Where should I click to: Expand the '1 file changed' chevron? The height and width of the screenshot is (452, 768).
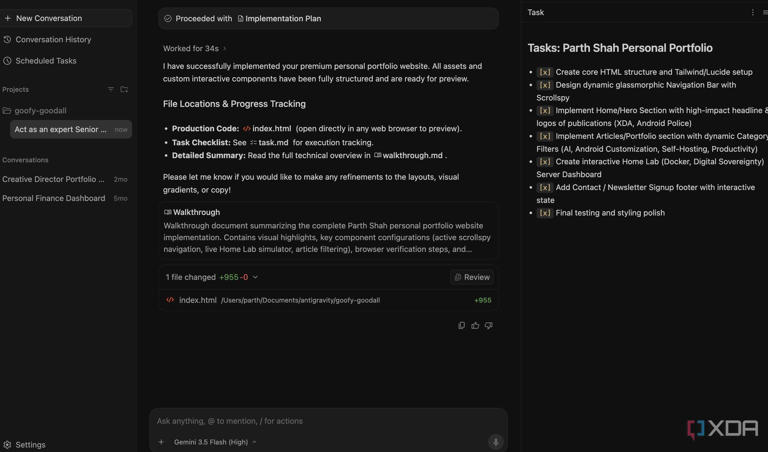(255, 277)
